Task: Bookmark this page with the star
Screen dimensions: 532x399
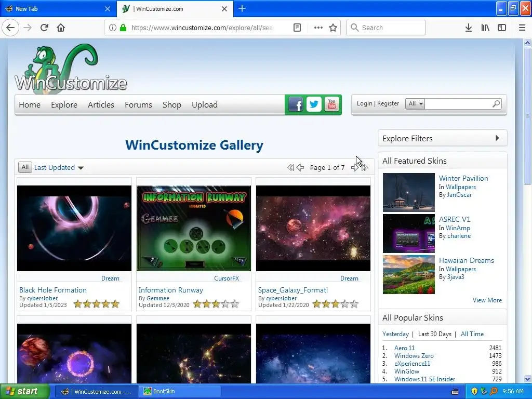Action: (333, 28)
